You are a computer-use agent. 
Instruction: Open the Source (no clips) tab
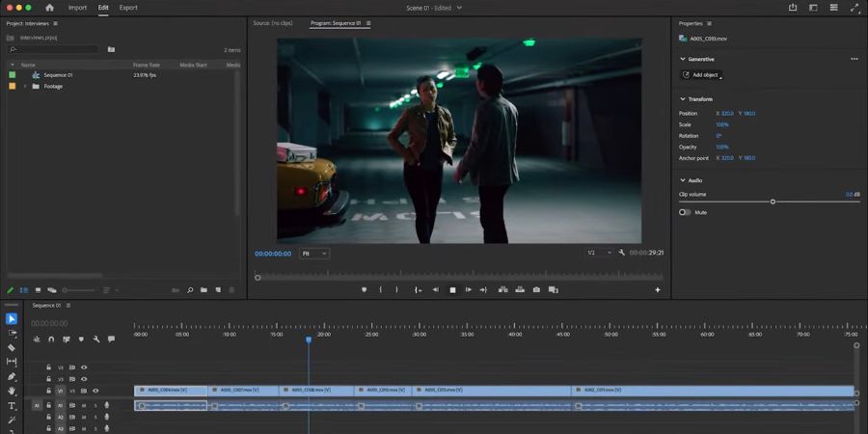pos(273,23)
